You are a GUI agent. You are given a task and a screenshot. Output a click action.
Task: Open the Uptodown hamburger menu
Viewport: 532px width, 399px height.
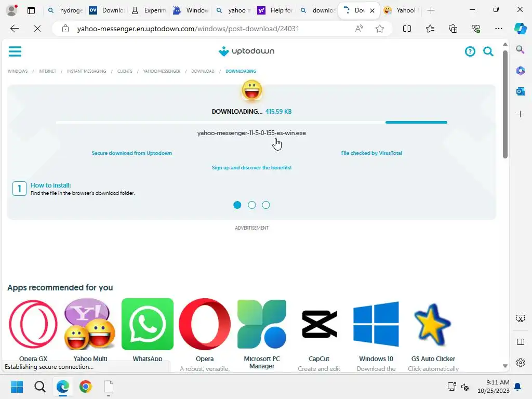click(x=15, y=51)
